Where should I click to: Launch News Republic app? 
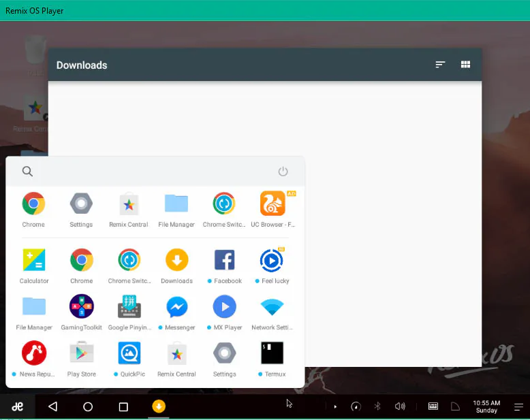pyautogui.click(x=34, y=353)
